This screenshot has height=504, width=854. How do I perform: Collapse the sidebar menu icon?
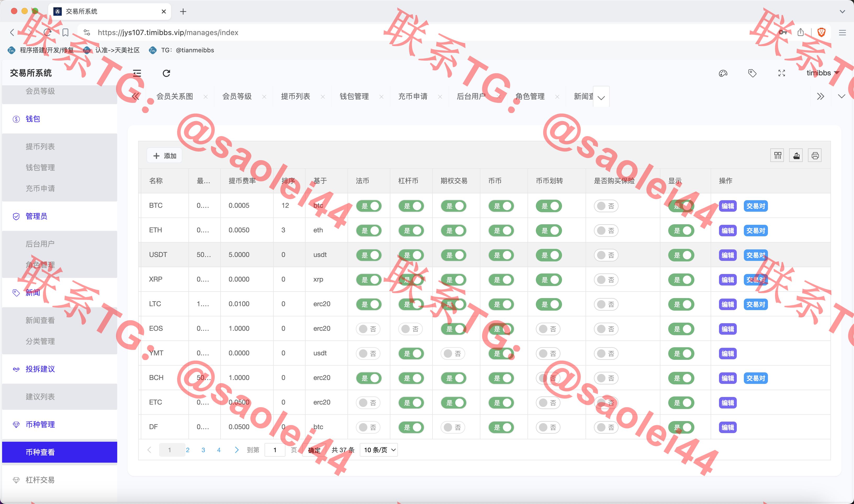[137, 73]
